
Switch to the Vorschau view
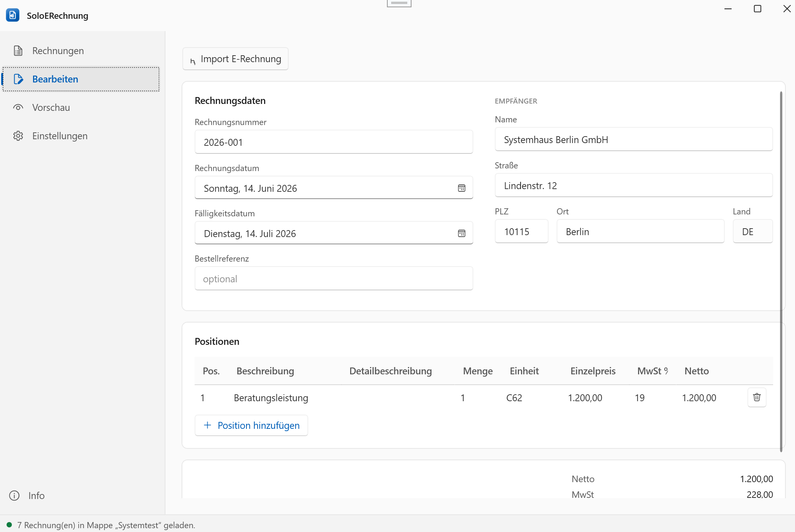81,107
